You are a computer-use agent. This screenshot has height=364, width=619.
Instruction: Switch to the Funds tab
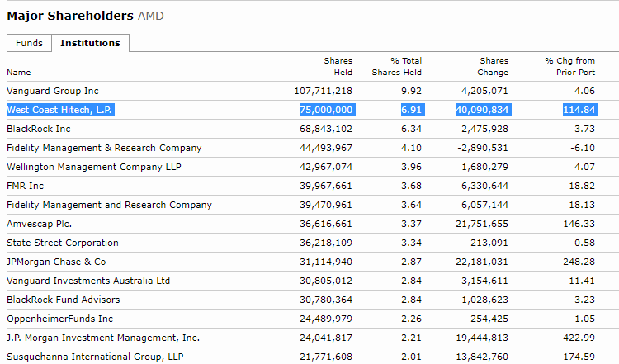pyautogui.click(x=29, y=43)
